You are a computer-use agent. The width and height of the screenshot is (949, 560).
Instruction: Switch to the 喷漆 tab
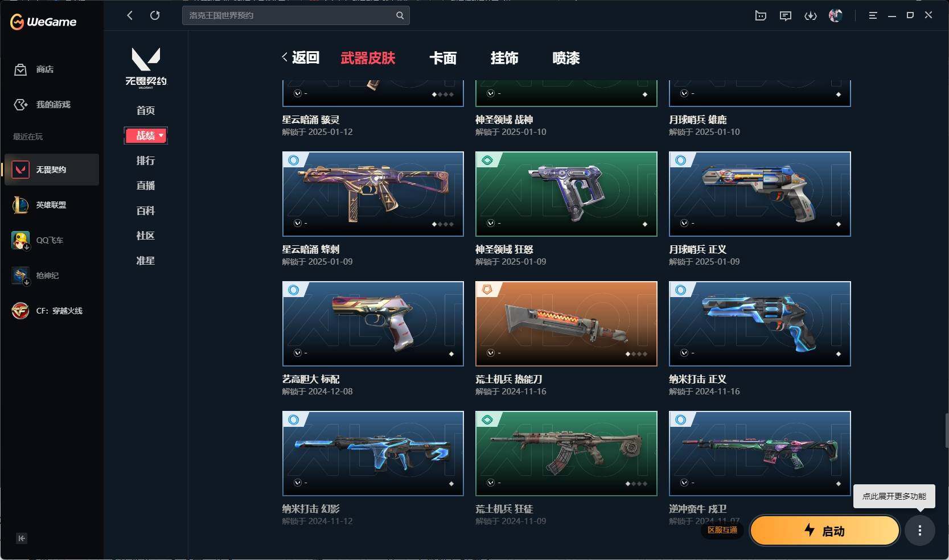click(566, 58)
